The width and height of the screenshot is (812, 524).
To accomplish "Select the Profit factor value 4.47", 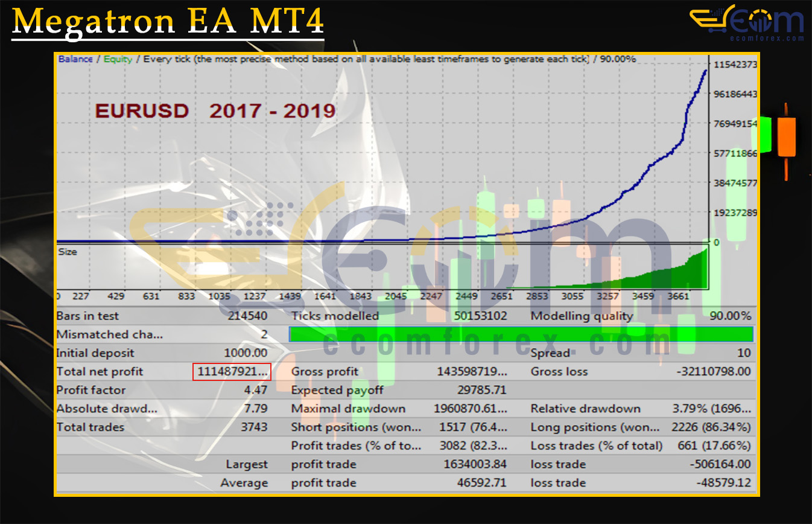I will click(x=255, y=390).
